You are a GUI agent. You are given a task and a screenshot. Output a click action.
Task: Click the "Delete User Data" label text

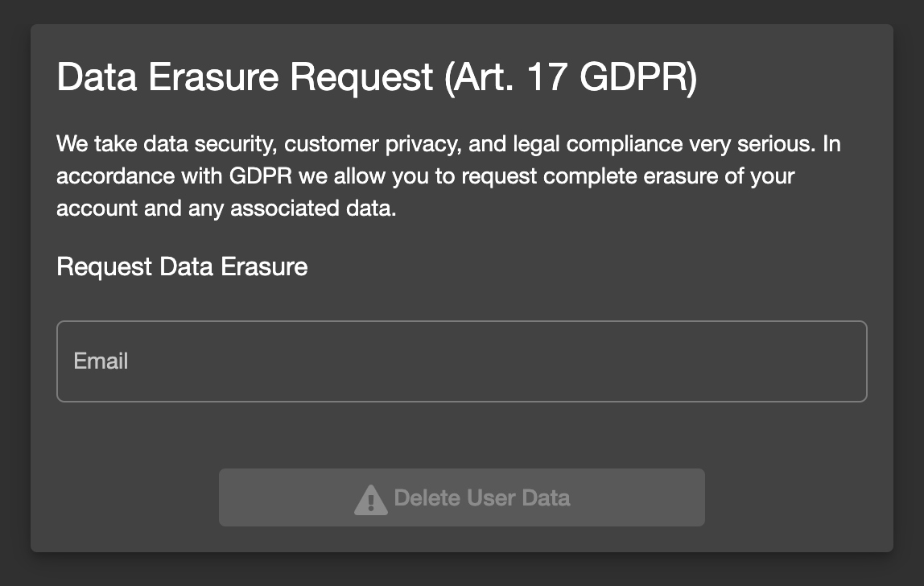pyautogui.click(x=482, y=498)
